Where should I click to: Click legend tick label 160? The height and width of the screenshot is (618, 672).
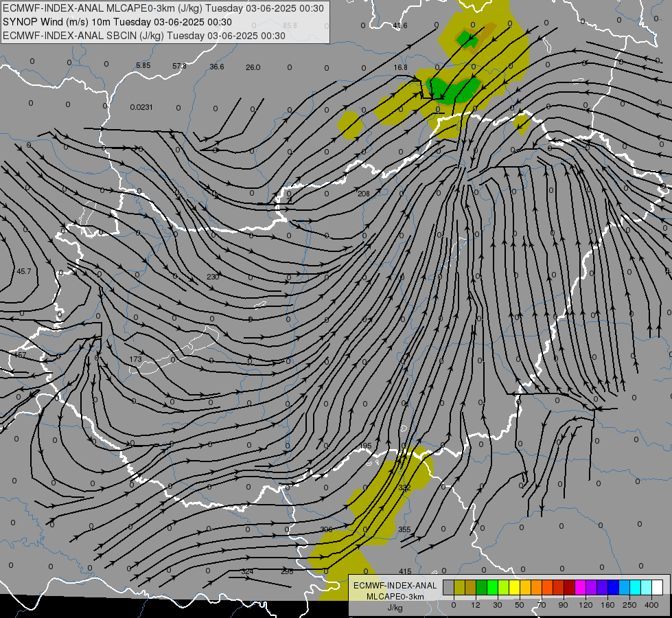[x=607, y=605]
